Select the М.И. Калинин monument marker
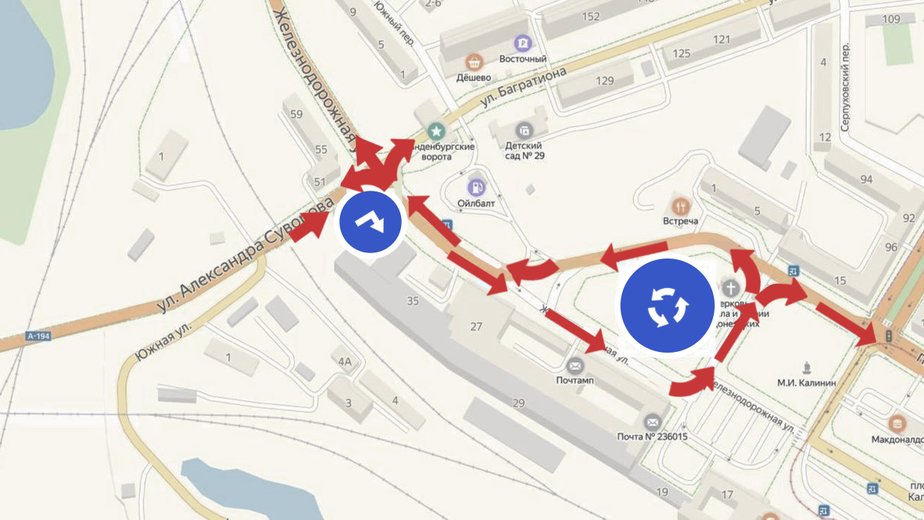Viewport: 924px width, 520px height. 807,368
